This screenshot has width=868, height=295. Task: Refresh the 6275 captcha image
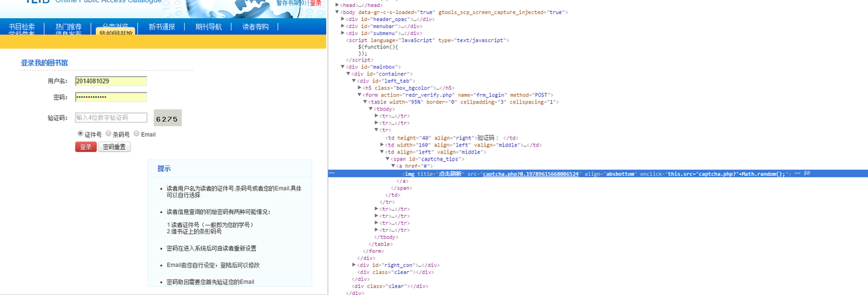coord(167,118)
